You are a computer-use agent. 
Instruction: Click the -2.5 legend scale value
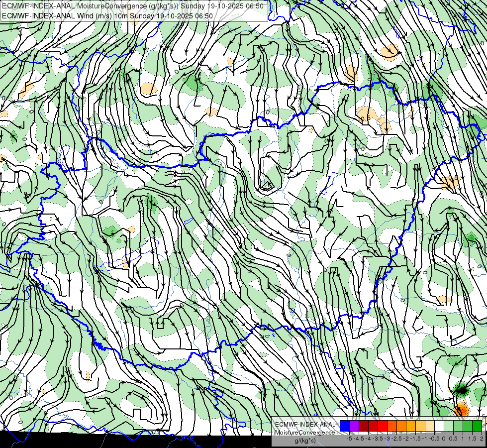tap(396, 439)
